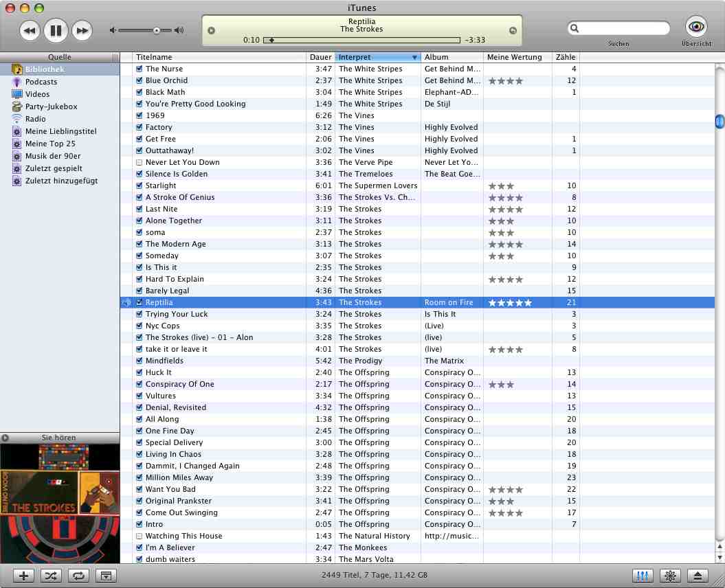Uncheck the checkbox for I'm A Believer
This screenshot has width=725, height=588.
[140, 547]
